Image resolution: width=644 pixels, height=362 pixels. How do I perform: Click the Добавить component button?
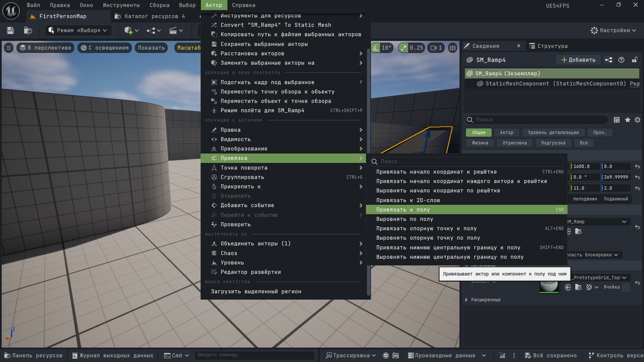578,60
